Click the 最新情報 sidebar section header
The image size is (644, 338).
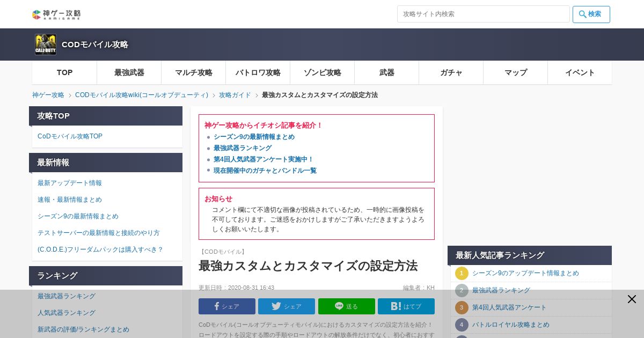click(106, 163)
